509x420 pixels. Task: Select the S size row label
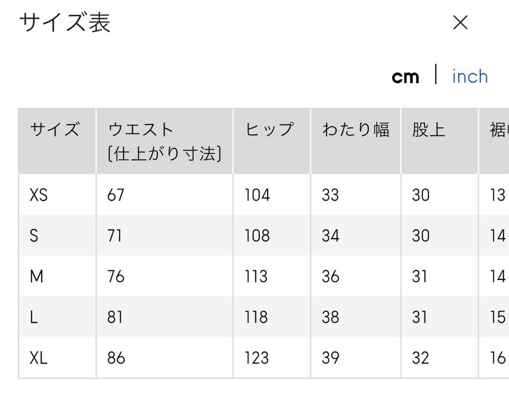(x=34, y=235)
